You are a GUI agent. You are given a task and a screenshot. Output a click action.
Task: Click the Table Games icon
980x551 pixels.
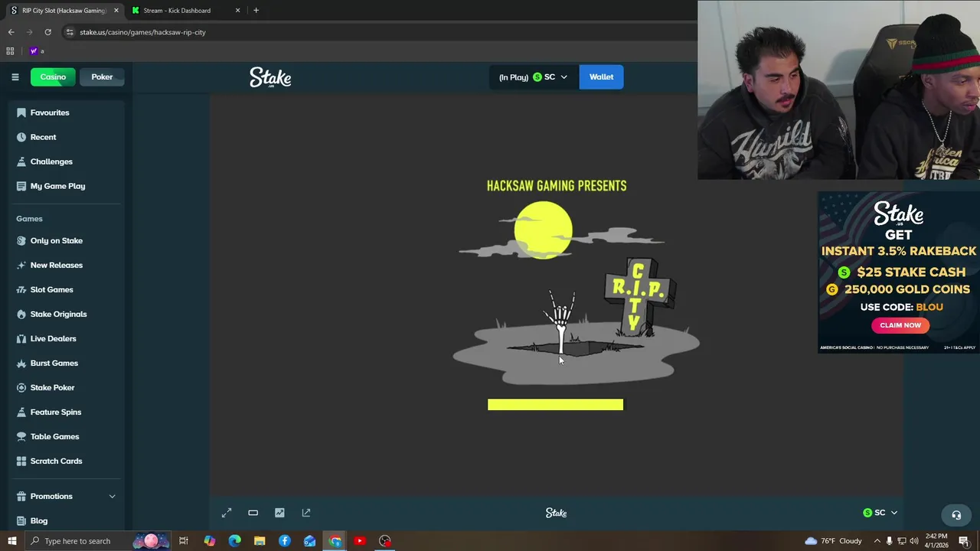click(21, 436)
